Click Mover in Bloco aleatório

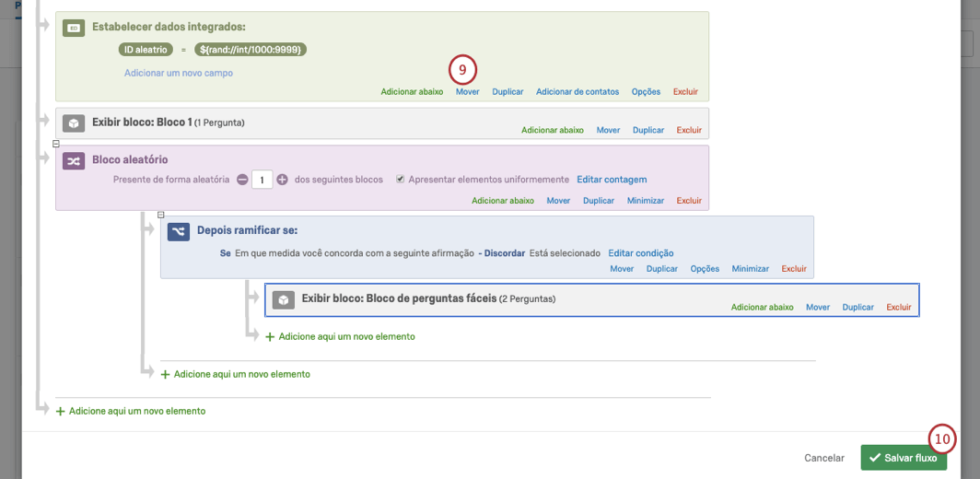(559, 201)
